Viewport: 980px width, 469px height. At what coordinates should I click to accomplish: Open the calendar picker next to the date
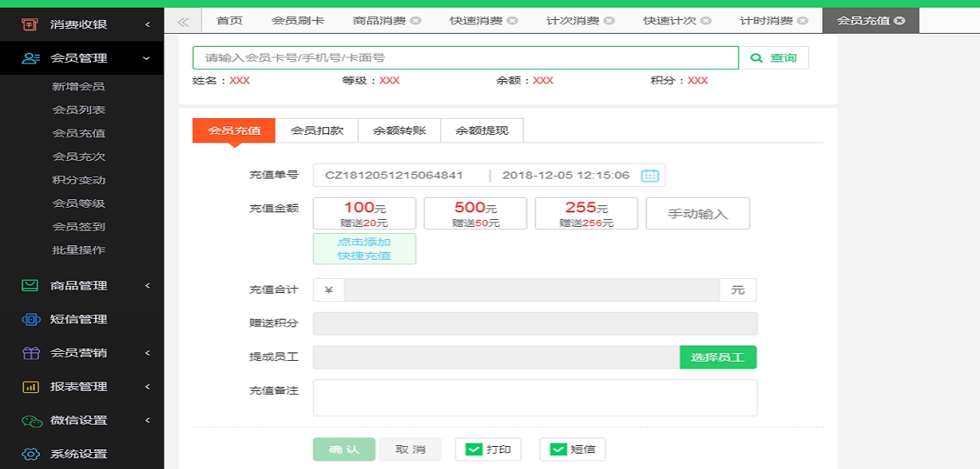(x=649, y=175)
